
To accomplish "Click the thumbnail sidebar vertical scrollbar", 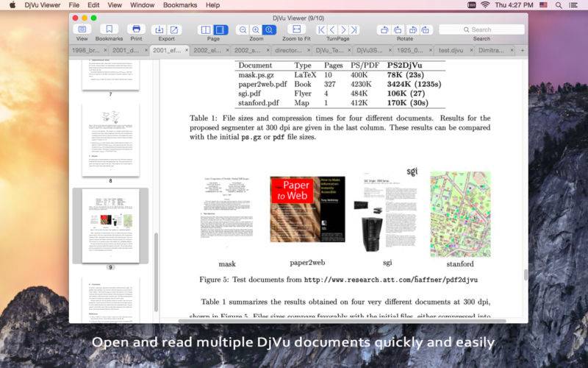I will coord(156,272).
